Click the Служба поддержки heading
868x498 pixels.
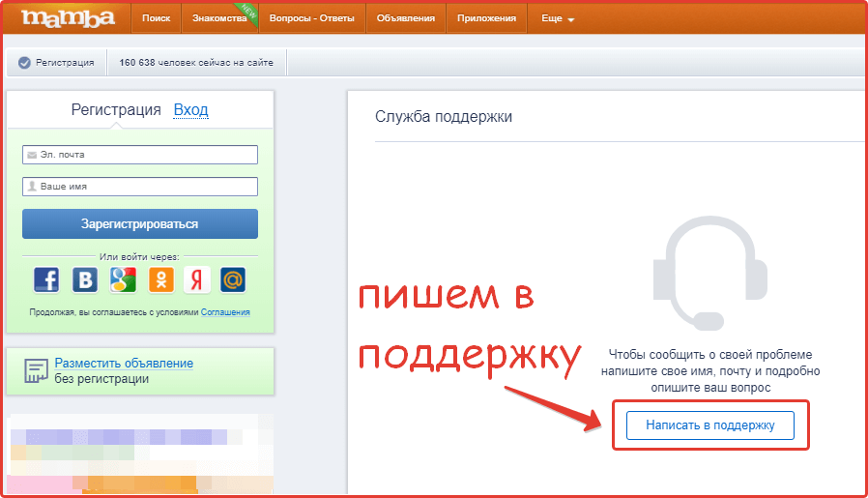(444, 117)
